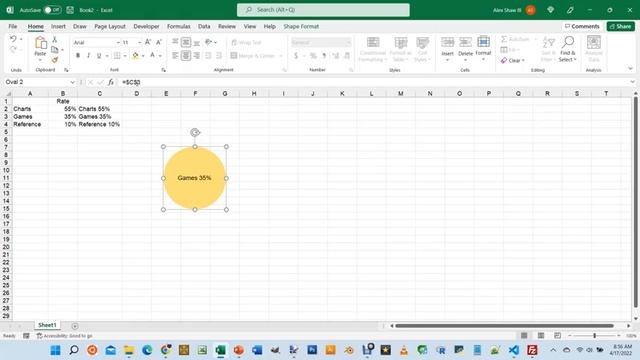Click the green Share button
This screenshot has width=640, height=360.
click(620, 26)
